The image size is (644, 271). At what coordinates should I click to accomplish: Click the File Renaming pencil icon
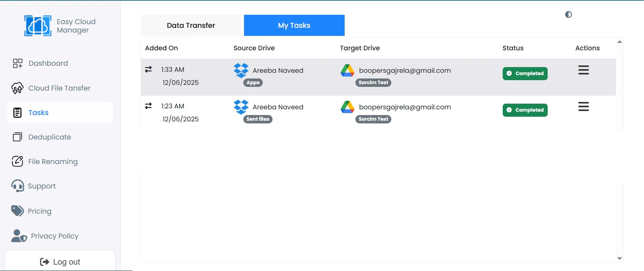[x=17, y=161]
